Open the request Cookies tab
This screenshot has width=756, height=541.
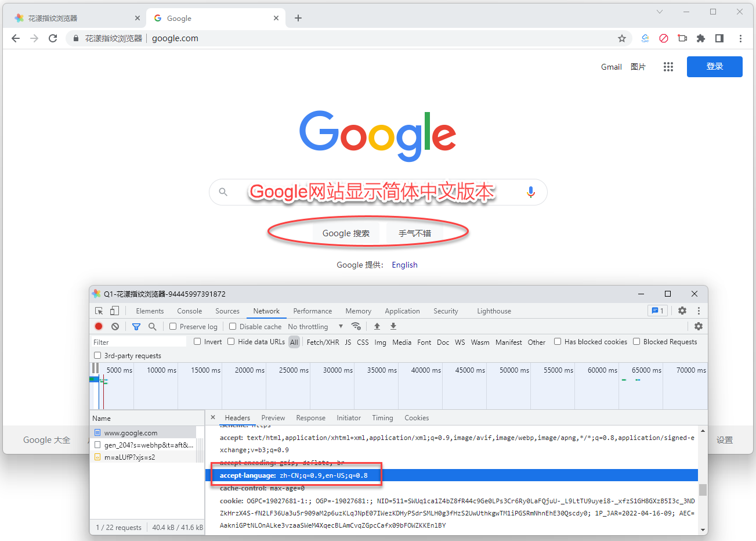[x=417, y=418]
